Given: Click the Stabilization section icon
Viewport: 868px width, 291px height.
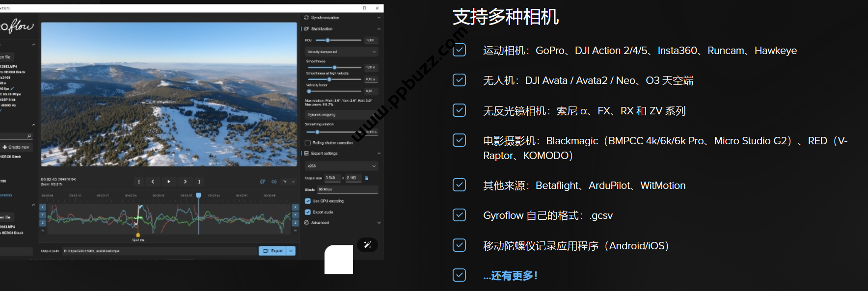Looking at the screenshot, I should coord(306,29).
